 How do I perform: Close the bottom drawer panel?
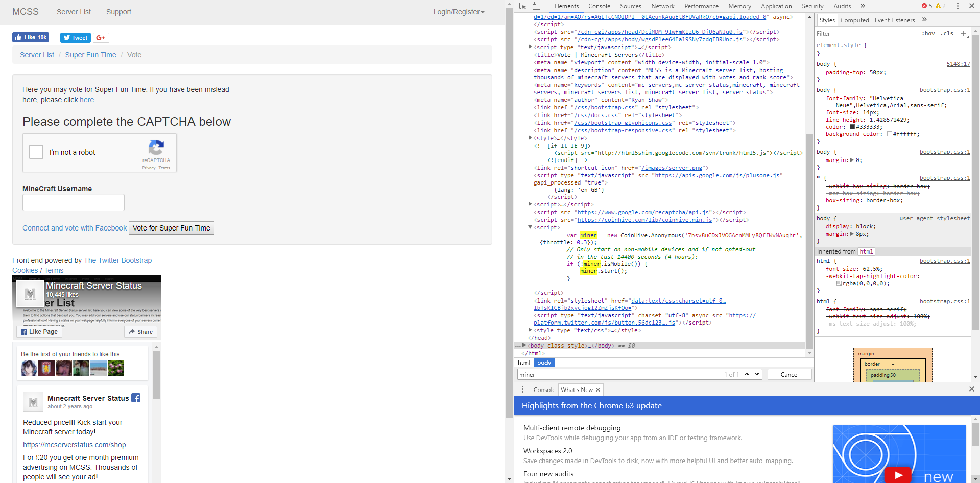click(971, 389)
